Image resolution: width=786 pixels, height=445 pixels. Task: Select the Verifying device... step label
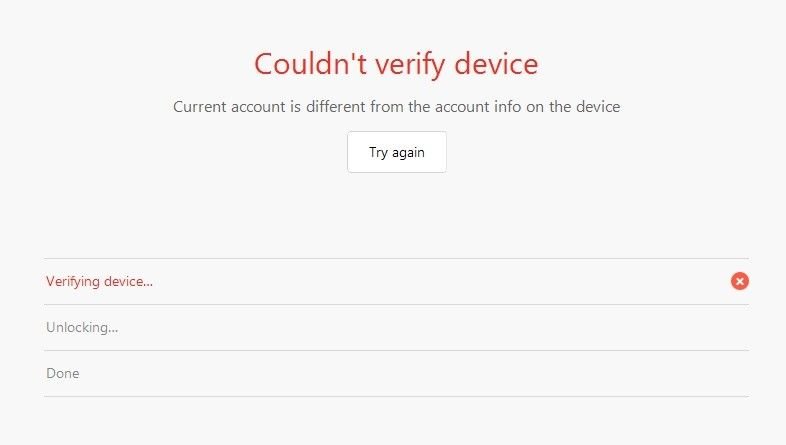coord(99,282)
